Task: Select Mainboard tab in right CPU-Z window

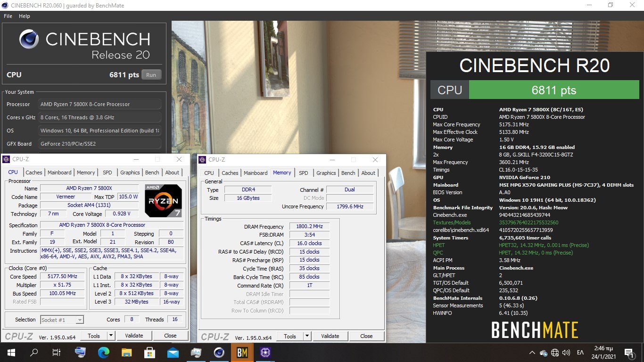Action: tap(256, 173)
